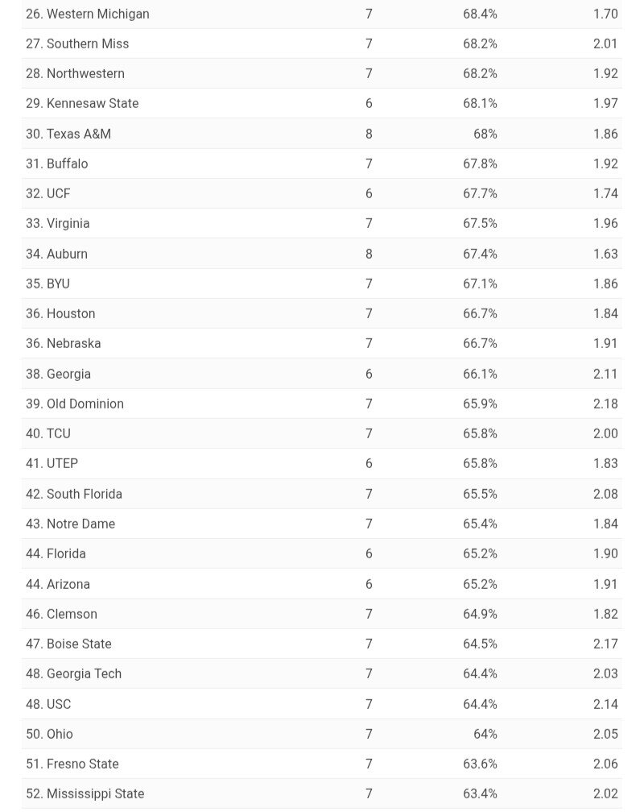Click Old Dominion's 2.18 value
This screenshot has height=812, width=644.
click(605, 404)
